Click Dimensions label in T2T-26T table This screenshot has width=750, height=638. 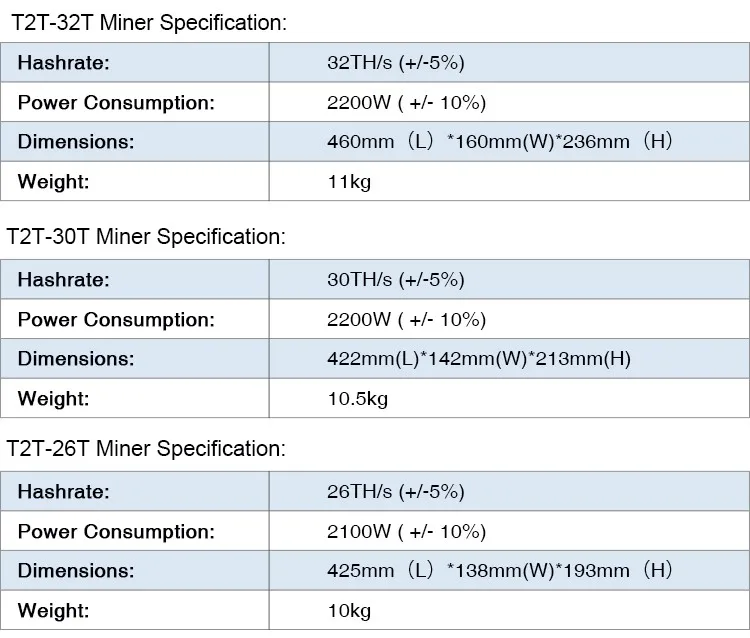75,570
